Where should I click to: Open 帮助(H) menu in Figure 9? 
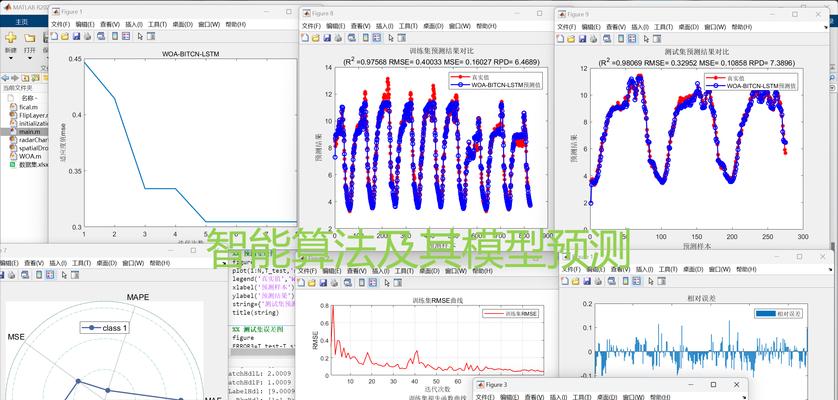click(742, 27)
